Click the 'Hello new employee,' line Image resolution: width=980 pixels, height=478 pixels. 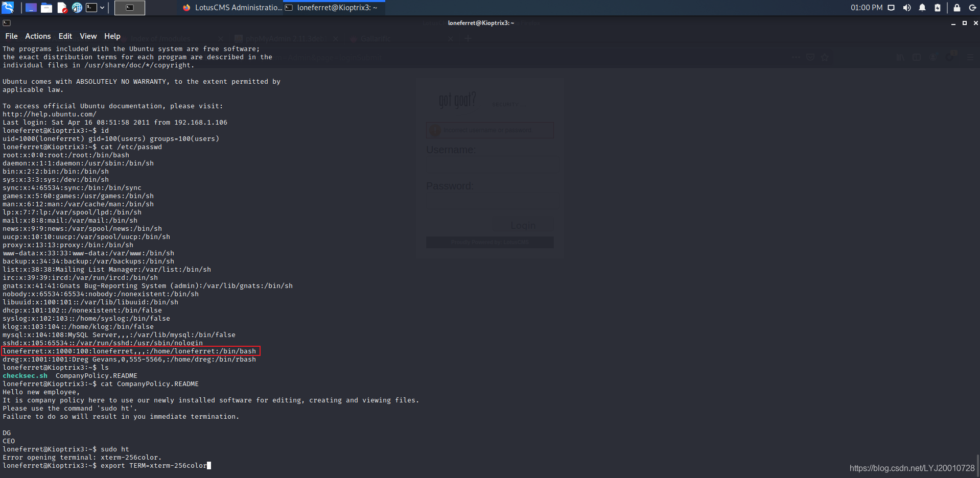pyautogui.click(x=41, y=392)
